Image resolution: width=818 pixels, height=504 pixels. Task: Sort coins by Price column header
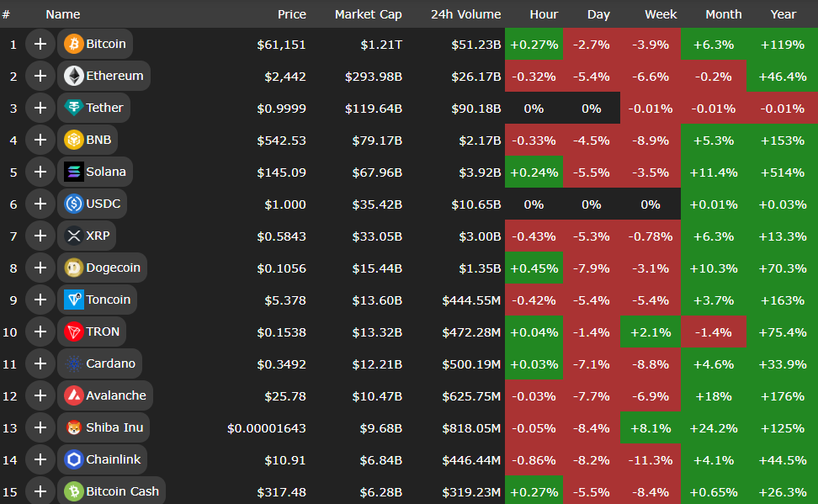[x=292, y=14]
